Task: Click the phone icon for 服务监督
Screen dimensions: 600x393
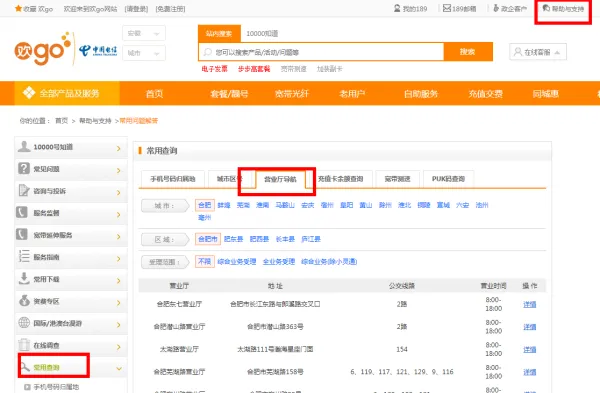Action: 21,212
